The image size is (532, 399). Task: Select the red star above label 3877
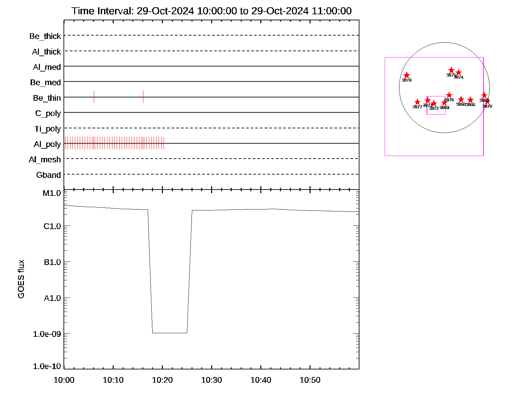click(417, 102)
